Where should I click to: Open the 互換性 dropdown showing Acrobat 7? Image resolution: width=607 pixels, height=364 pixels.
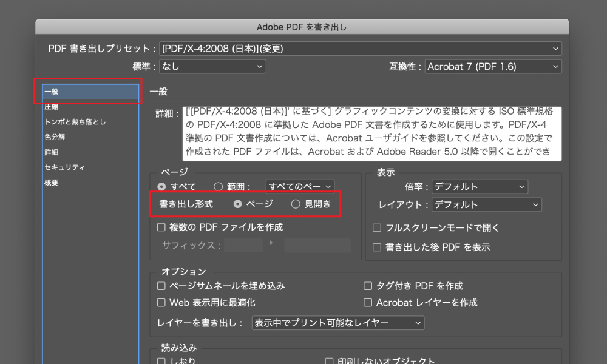(493, 67)
